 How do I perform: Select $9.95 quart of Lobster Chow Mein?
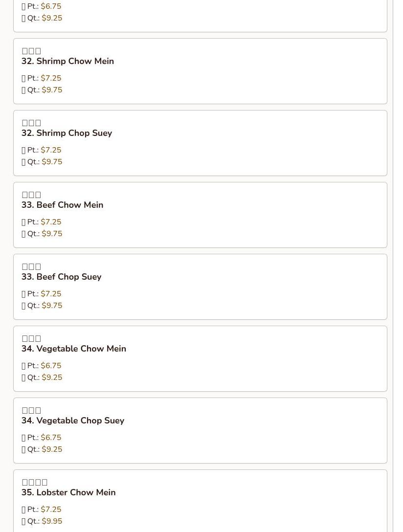pos(52,521)
